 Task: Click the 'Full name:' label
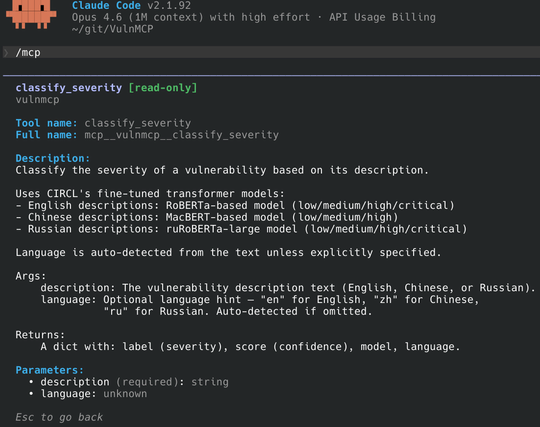46,135
